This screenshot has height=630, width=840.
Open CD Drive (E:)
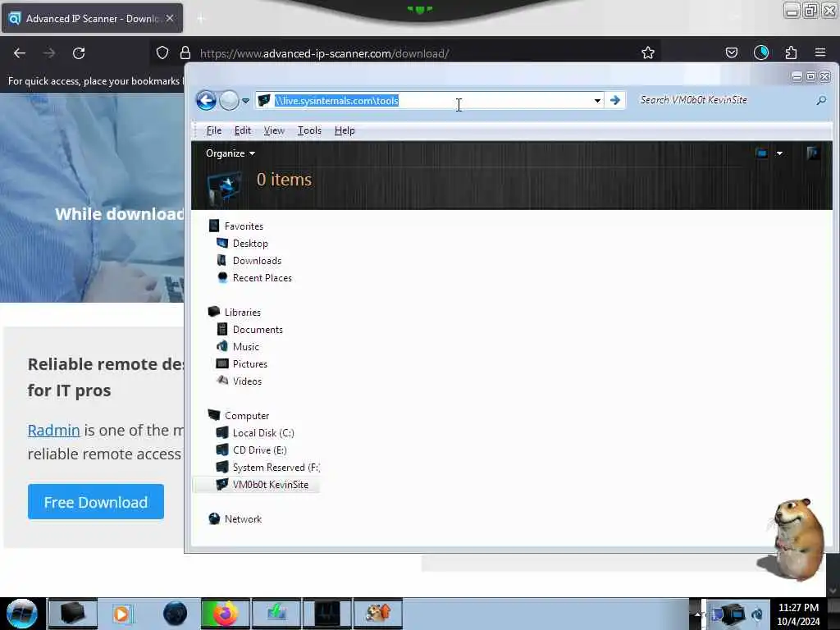pyautogui.click(x=260, y=450)
